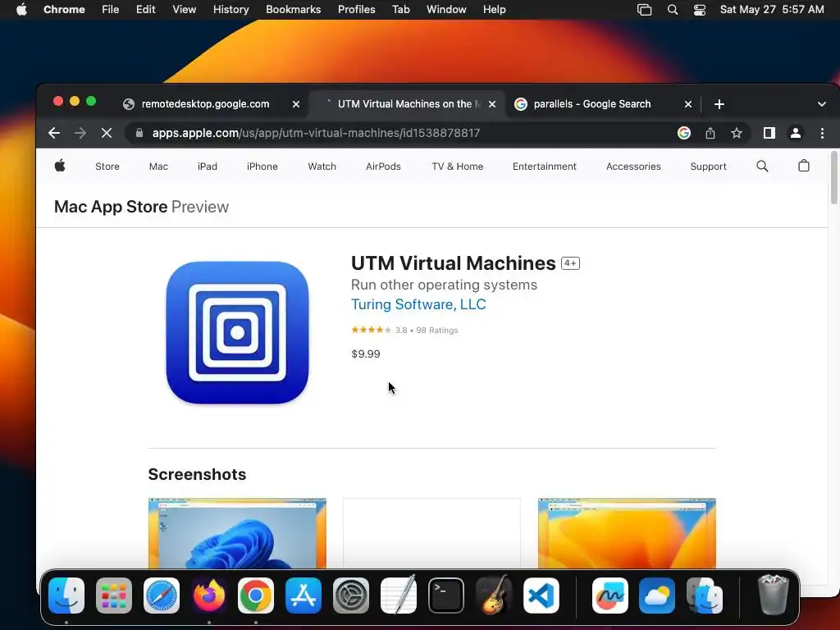Open the Profiles menu
The height and width of the screenshot is (630, 840).
[356, 10]
